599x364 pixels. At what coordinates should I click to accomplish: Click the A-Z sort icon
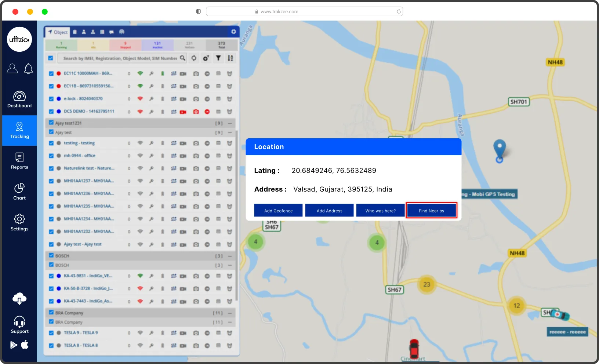(x=230, y=58)
